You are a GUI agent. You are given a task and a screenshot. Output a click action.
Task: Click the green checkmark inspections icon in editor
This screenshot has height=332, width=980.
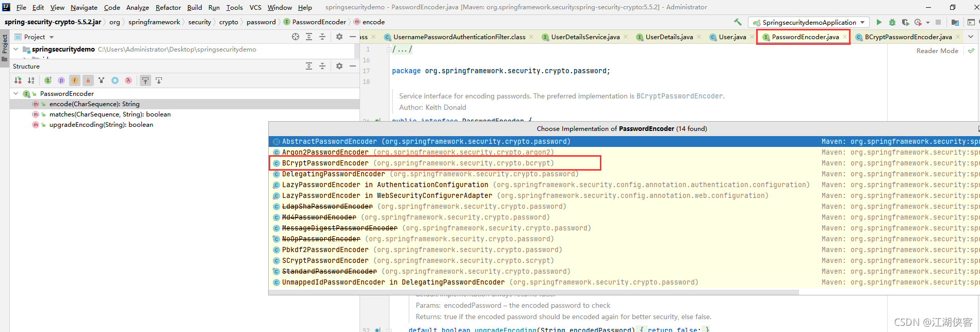point(971,51)
